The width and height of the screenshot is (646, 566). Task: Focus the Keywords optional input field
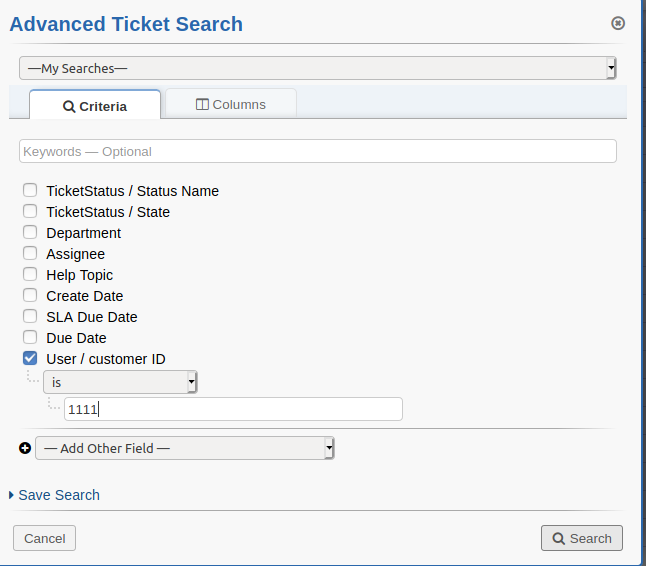click(x=317, y=151)
